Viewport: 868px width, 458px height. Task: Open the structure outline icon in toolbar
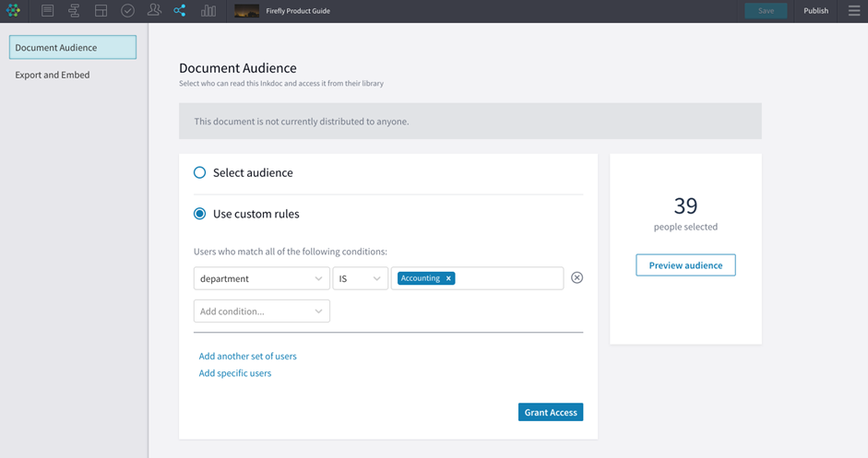click(74, 11)
